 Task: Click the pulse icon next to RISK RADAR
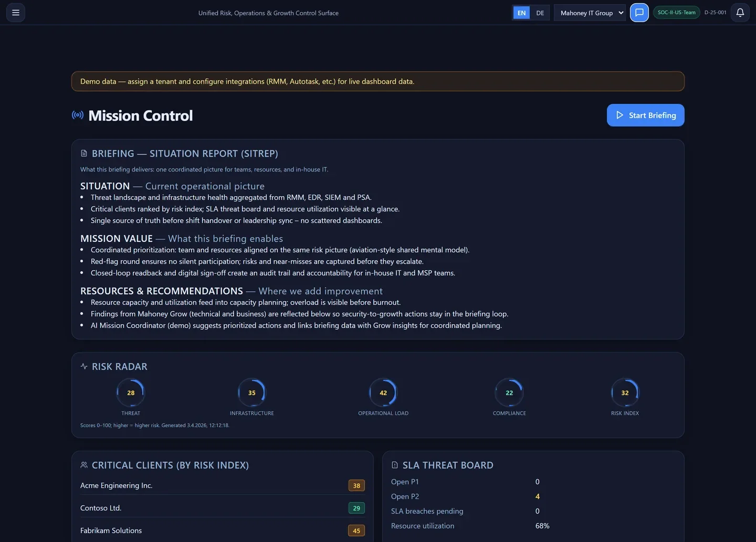tap(84, 366)
